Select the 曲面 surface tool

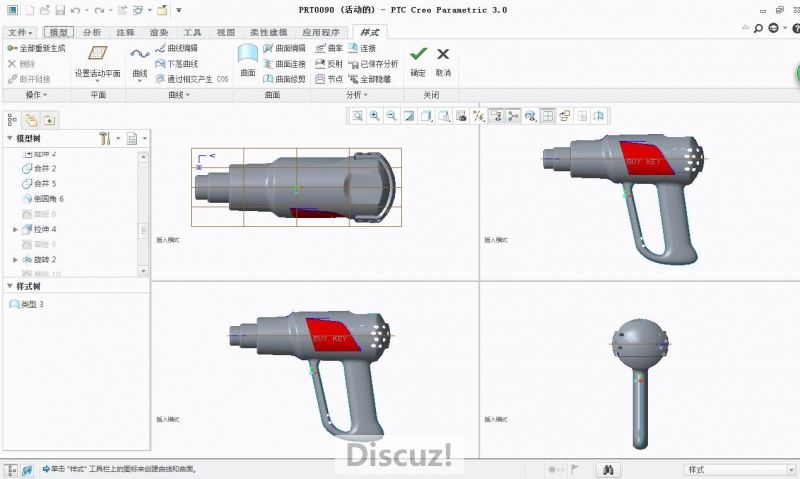pos(247,59)
